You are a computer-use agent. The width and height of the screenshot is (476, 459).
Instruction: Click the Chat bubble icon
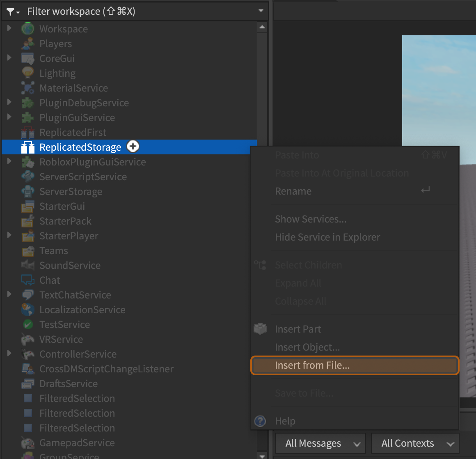(27, 280)
